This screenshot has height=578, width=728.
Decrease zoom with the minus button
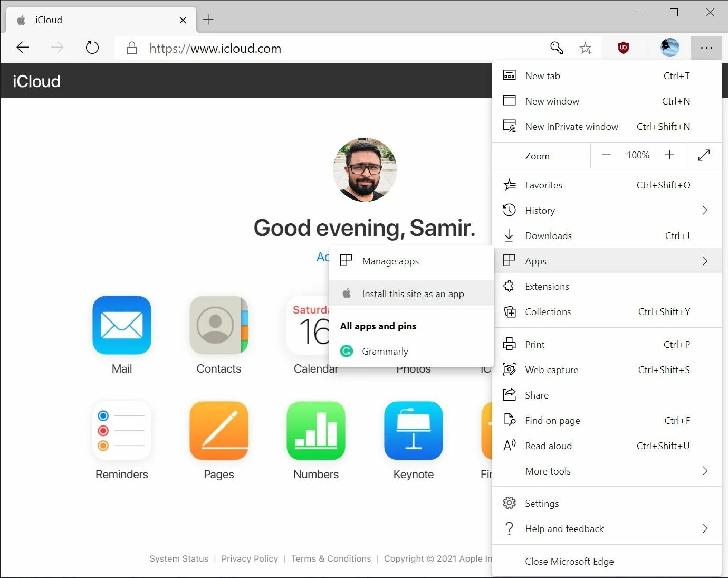tap(606, 155)
